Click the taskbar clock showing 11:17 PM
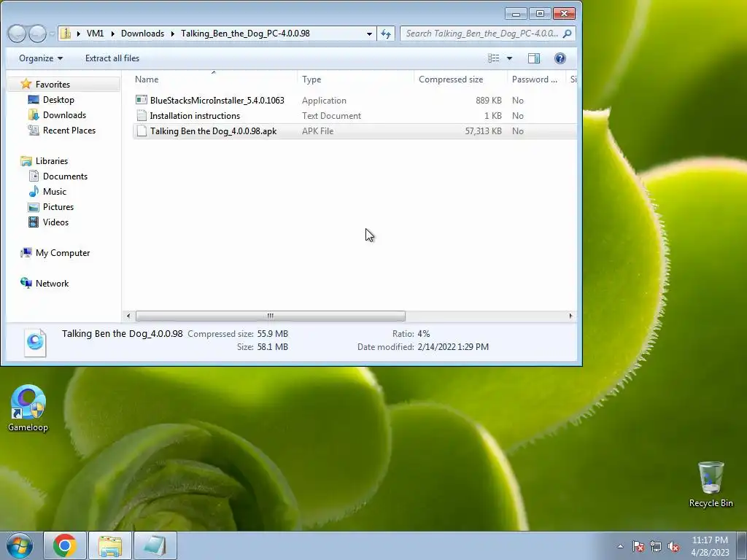This screenshot has width=747, height=560. click(x=710, y=546)
